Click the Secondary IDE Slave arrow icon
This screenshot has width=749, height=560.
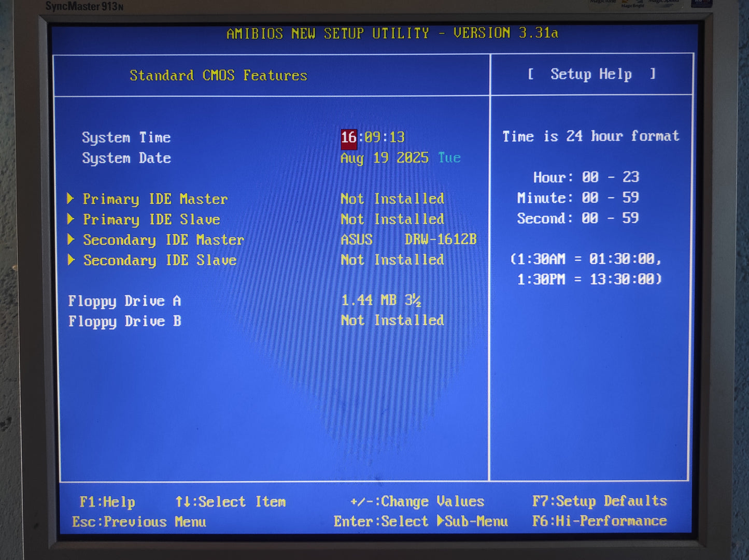pos(72,260)
